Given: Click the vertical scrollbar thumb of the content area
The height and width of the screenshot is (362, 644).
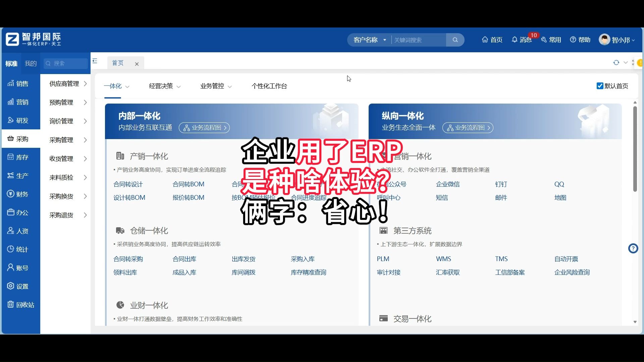Looking at the screenshot, I should [x=635, y=149].
